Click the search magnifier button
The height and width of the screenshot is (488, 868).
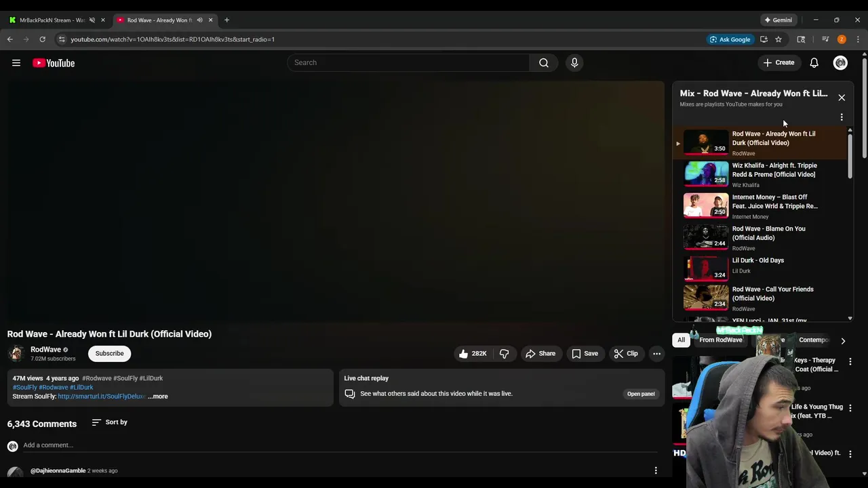[x=543, y=62]
